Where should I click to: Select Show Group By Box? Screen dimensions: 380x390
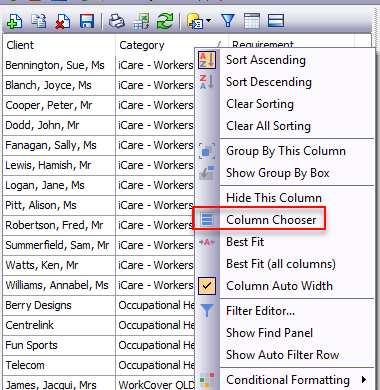coord(277,173)
